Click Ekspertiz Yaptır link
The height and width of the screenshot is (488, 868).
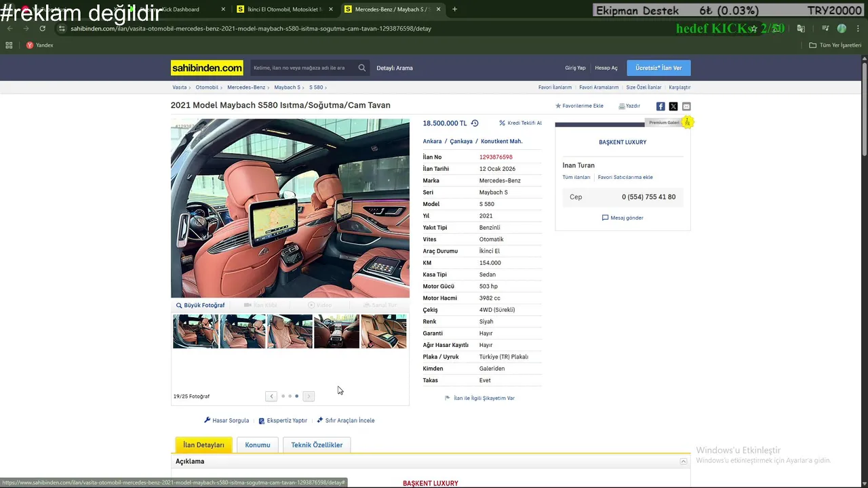(x=283, y=420)
